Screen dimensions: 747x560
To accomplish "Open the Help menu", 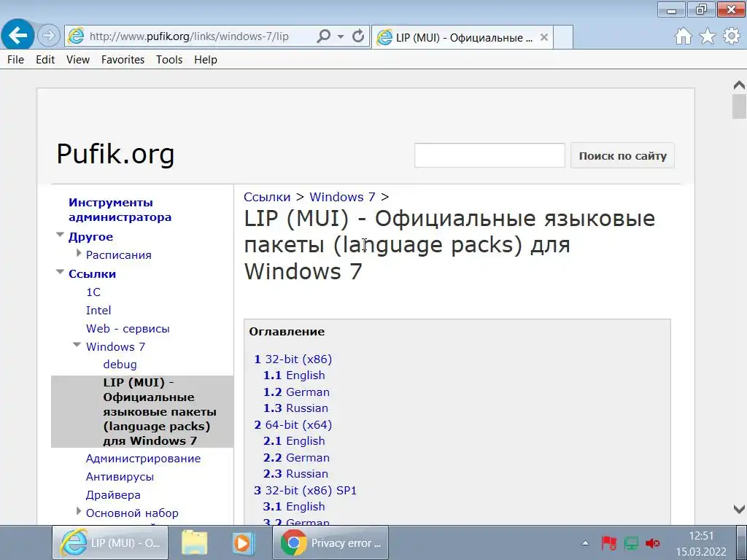I will coord(205,60).
